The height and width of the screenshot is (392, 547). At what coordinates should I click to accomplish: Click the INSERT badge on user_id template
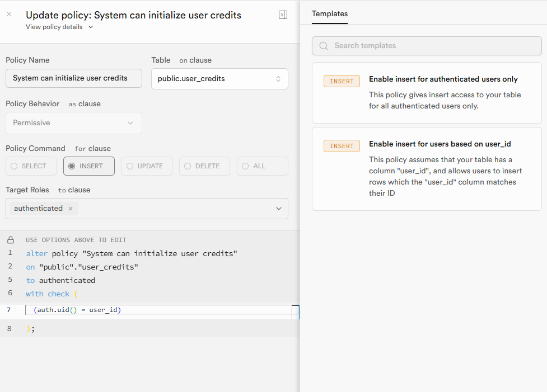[x=342, y=146]
